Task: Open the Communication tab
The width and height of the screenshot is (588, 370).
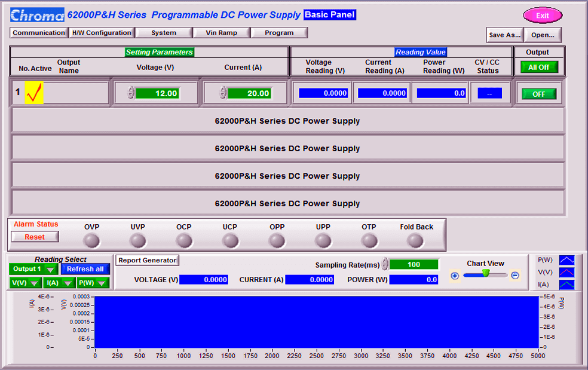Action: [39, 33]
